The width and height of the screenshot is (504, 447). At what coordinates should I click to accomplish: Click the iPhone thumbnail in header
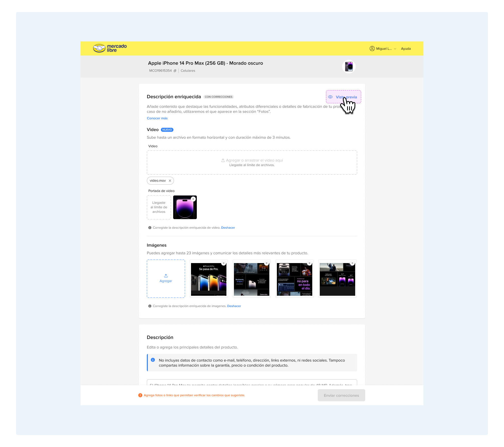[349, 67]
